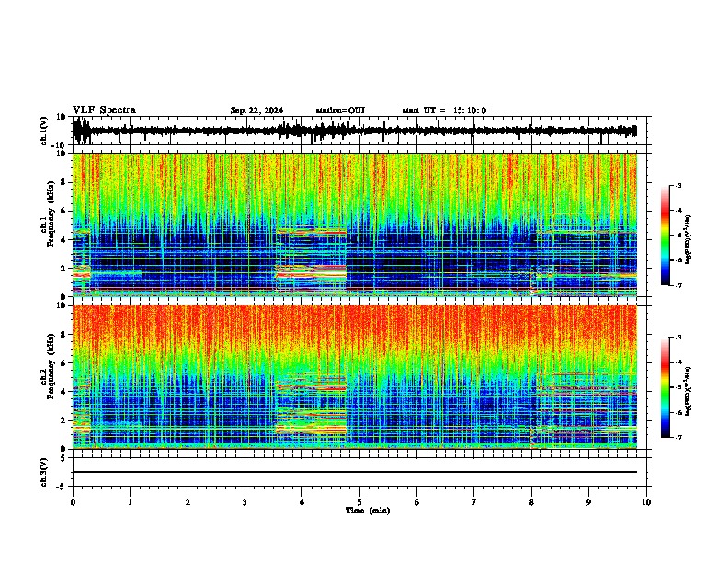Click the time axis tick label '3'
Screen dimensions: 728x563
click(245, 502)
